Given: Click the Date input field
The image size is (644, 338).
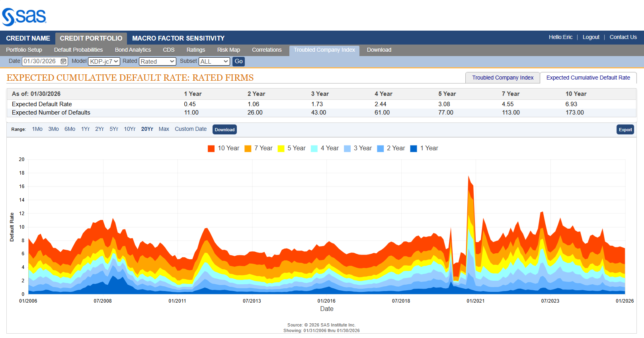Looking at the screenshot, I should (x=41, y=61).
